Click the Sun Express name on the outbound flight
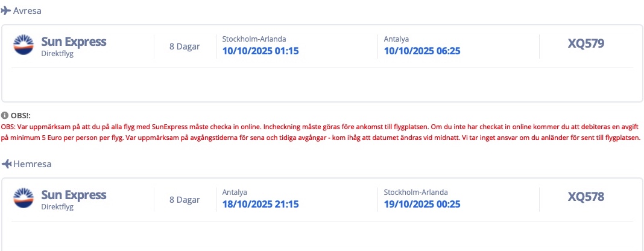The image size is (644, 251). [x=74, y=42]
